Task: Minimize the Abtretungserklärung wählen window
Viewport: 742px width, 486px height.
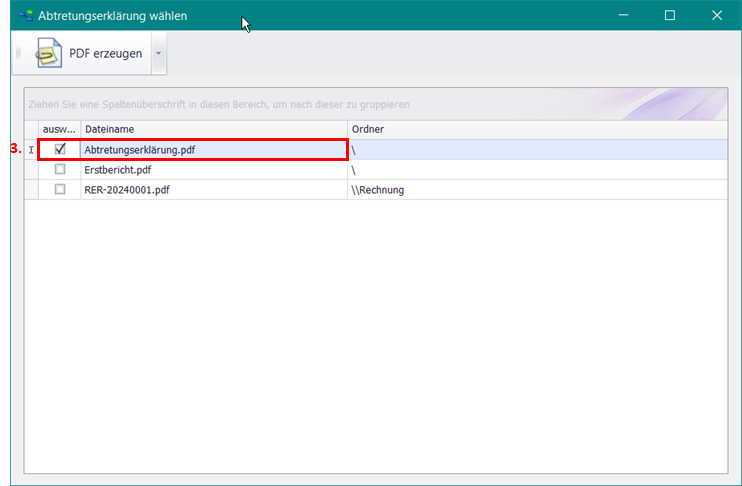Action: click(x=623, y=15)
